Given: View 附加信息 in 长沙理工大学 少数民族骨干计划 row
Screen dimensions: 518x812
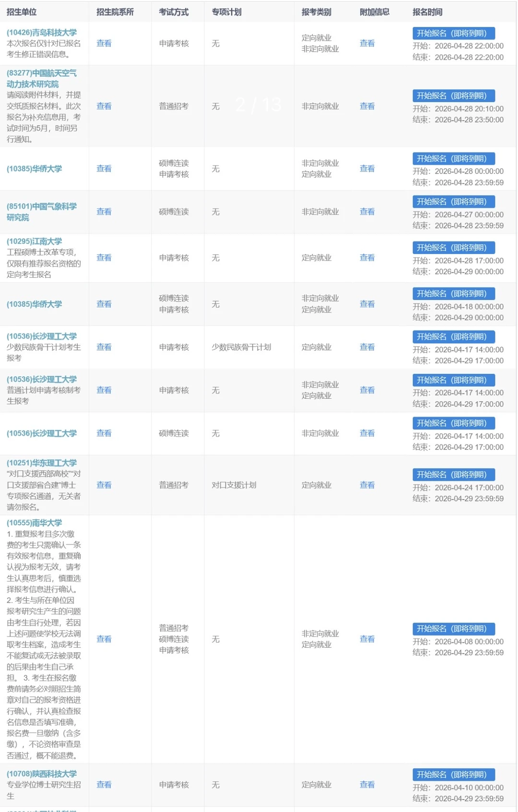Looking at the screenshot, I should tap(367, 347).
